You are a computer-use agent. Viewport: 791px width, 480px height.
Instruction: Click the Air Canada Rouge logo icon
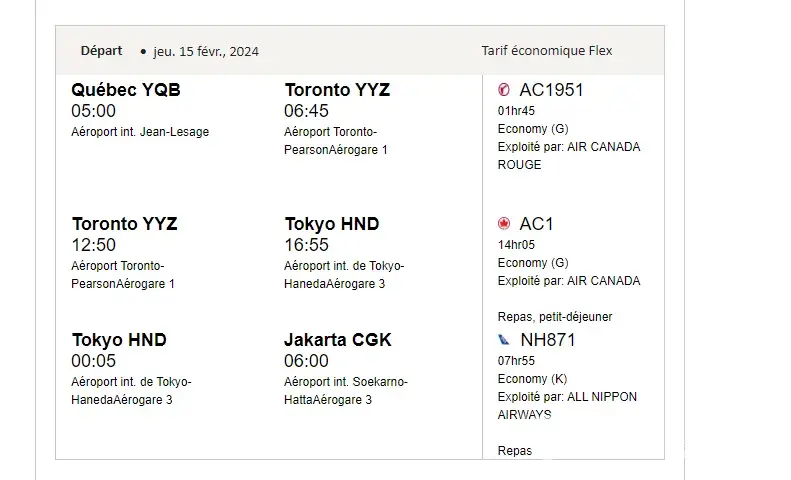click(504, 90)
